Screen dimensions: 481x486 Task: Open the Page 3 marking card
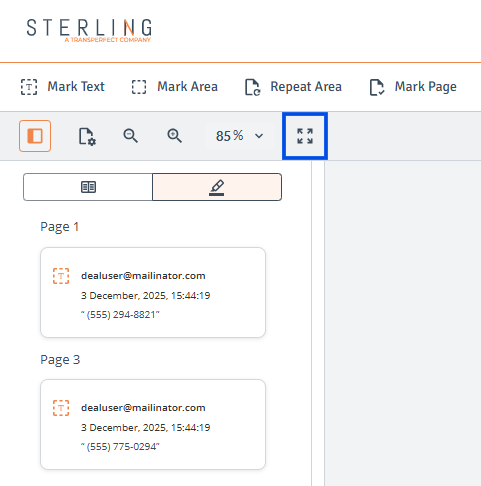click(153, 424)
